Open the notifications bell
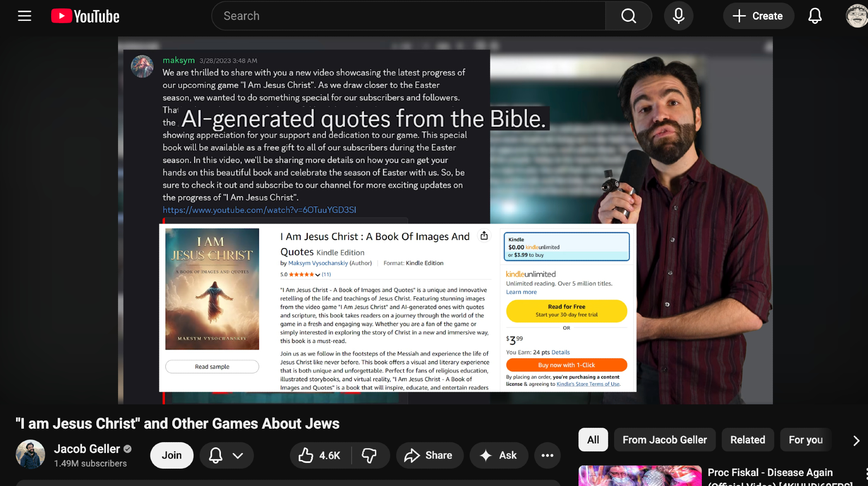The width and height of the screenshot is (868, 486). tap(815, 16)
